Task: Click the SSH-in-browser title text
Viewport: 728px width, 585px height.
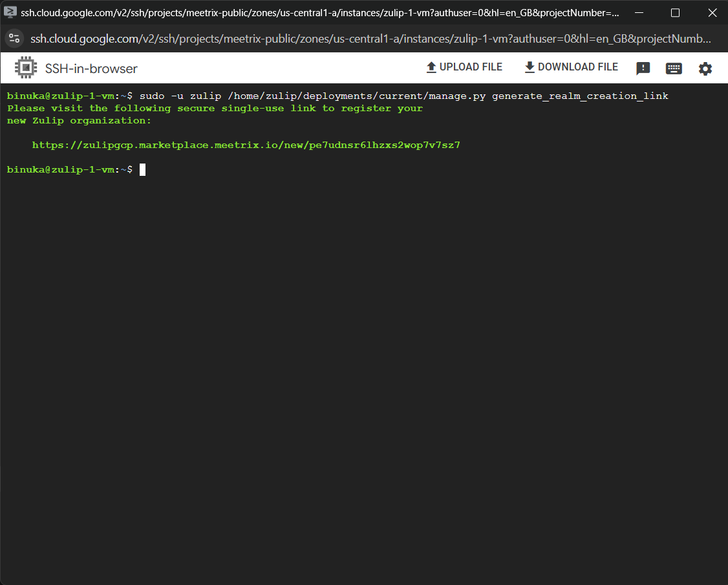Action: click(91, 69)
